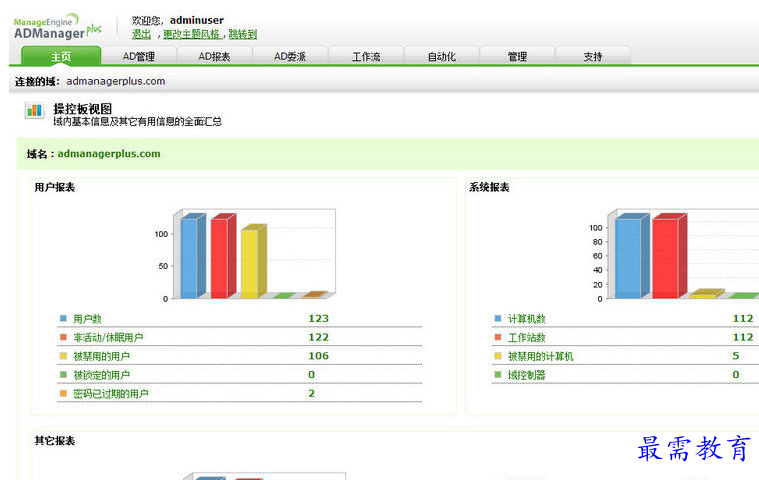Open the AD报表 tab
The image size is (759, 480).
point(214,57)
